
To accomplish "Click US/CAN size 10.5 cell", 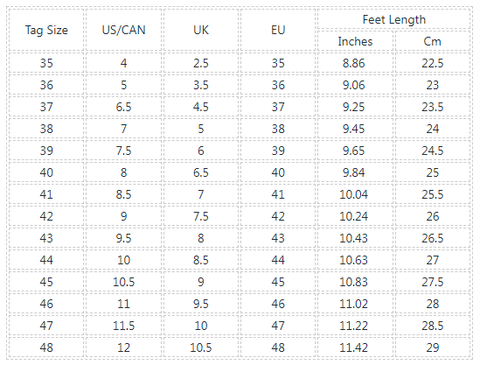I will click(124, 282).
